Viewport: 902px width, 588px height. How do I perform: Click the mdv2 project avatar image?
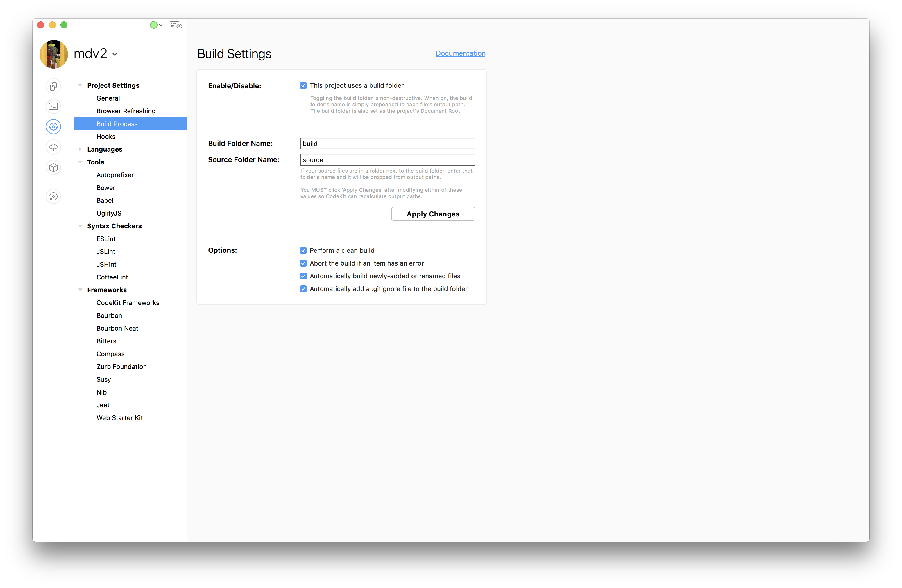(54, 54)
